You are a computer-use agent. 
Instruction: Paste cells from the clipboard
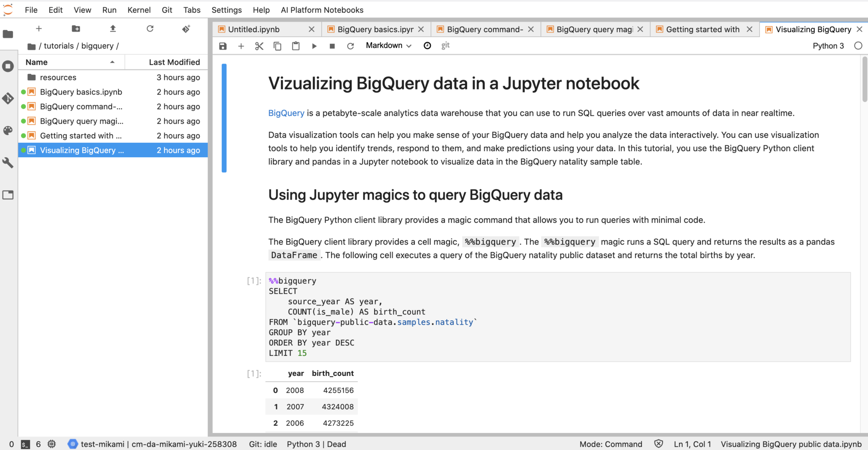295,46
